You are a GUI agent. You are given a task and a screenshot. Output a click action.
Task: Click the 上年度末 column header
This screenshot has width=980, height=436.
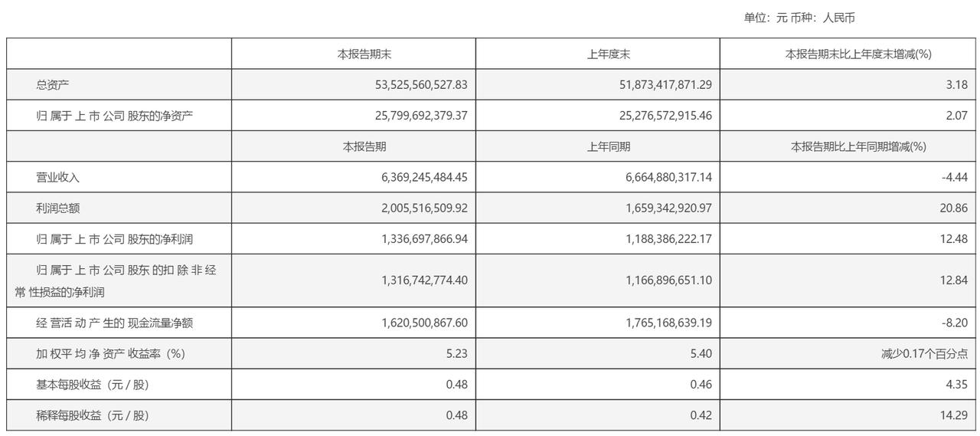coord(598,54)
